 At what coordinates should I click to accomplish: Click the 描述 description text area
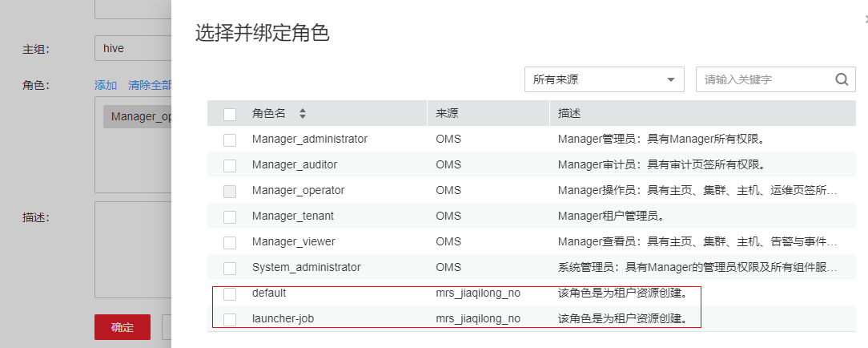coord(133,249)
